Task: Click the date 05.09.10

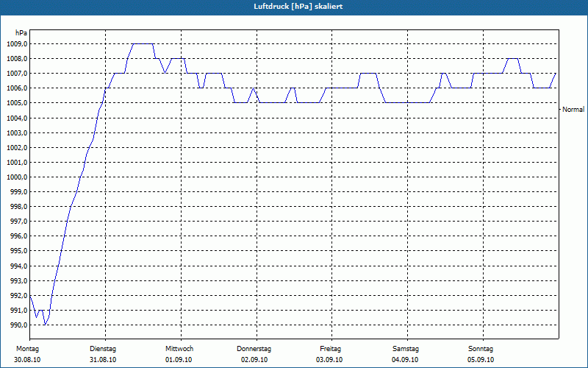Action: coord(481,360)
